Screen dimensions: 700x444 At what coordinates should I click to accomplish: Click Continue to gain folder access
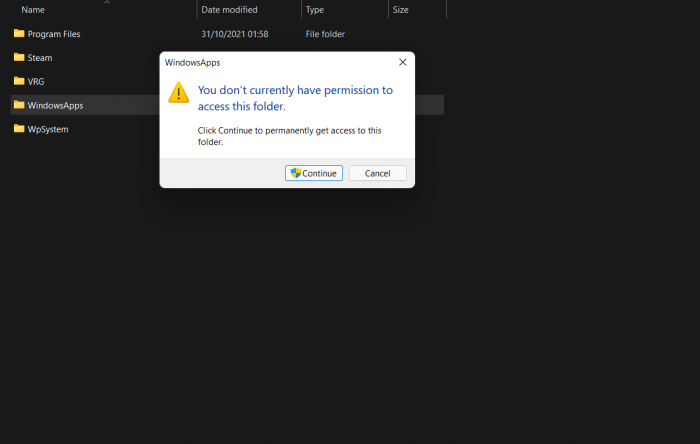tap(314, 173)
